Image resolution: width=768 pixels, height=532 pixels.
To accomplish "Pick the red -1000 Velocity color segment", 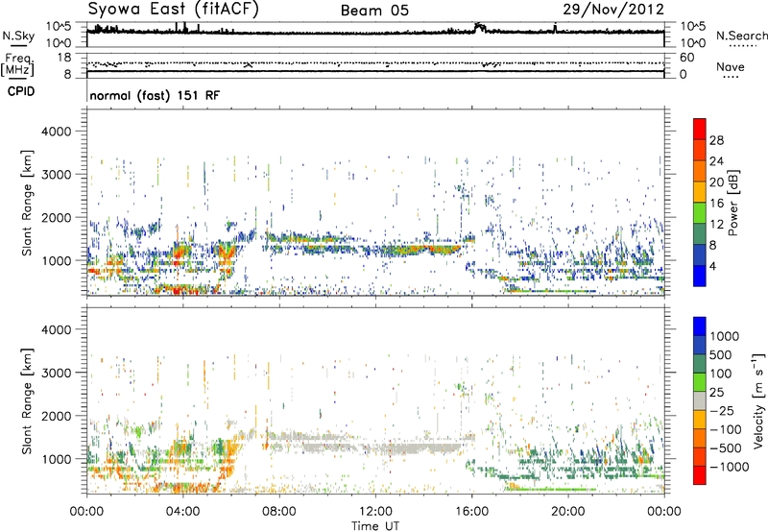I will [700, 475].
